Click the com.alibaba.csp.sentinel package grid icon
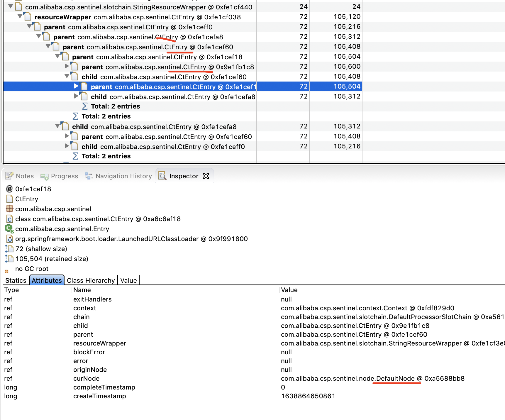The width and height of the screenshot is (505, 420). coord(9,209)
